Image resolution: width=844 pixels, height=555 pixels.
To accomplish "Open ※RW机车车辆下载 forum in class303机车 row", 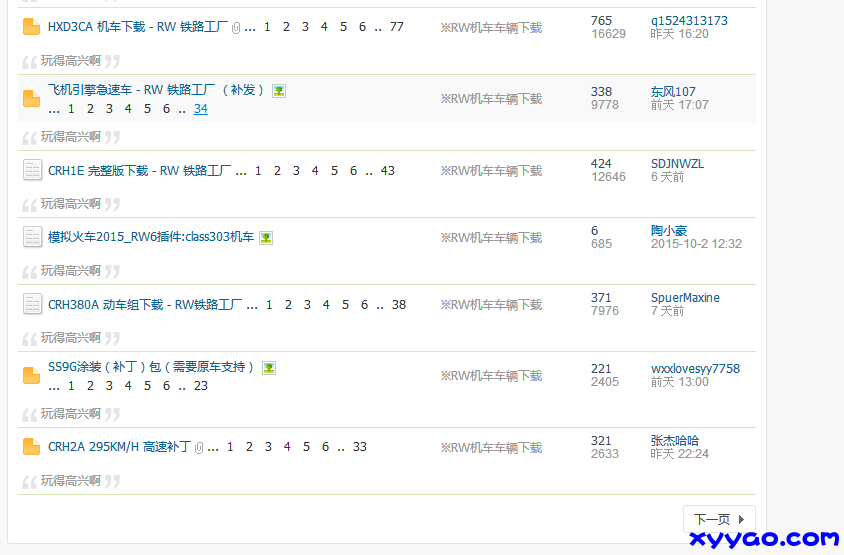I will pyautogui.click(x=491, y=237).
